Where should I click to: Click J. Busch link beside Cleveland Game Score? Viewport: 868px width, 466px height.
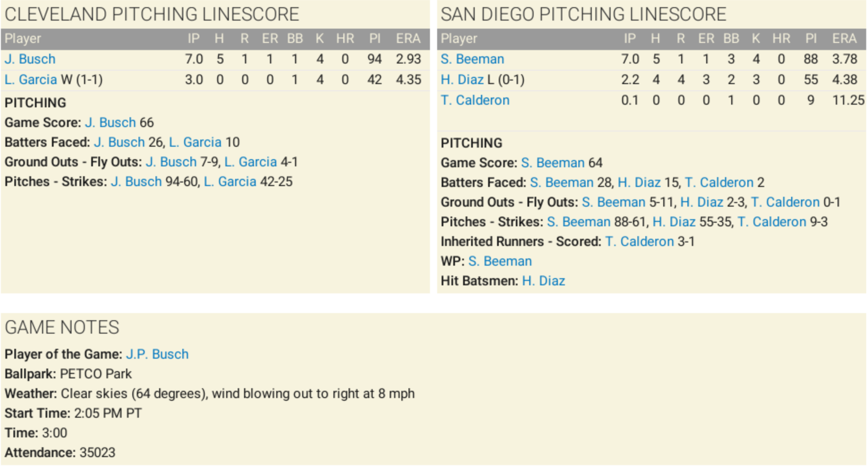coord(110,123)
